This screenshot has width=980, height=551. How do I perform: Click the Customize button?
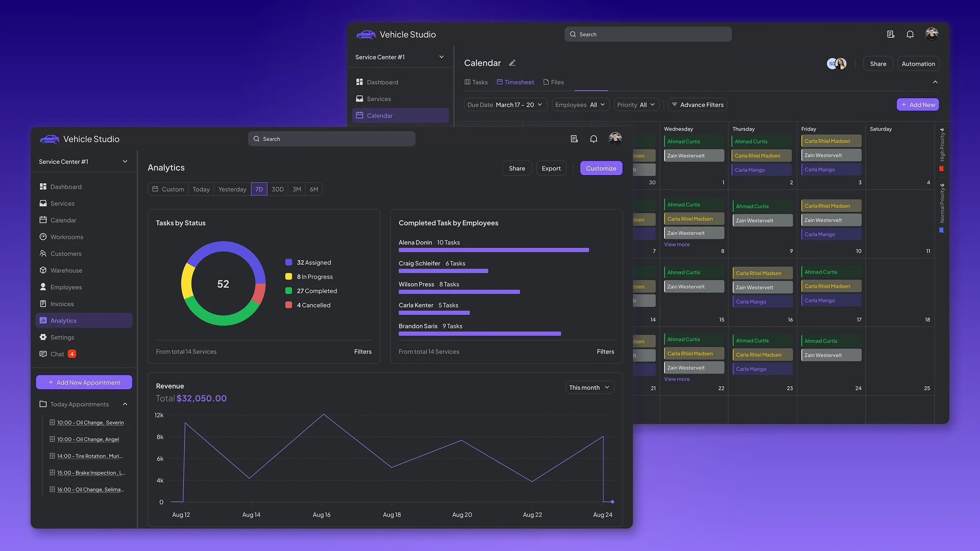pos(601,168)
